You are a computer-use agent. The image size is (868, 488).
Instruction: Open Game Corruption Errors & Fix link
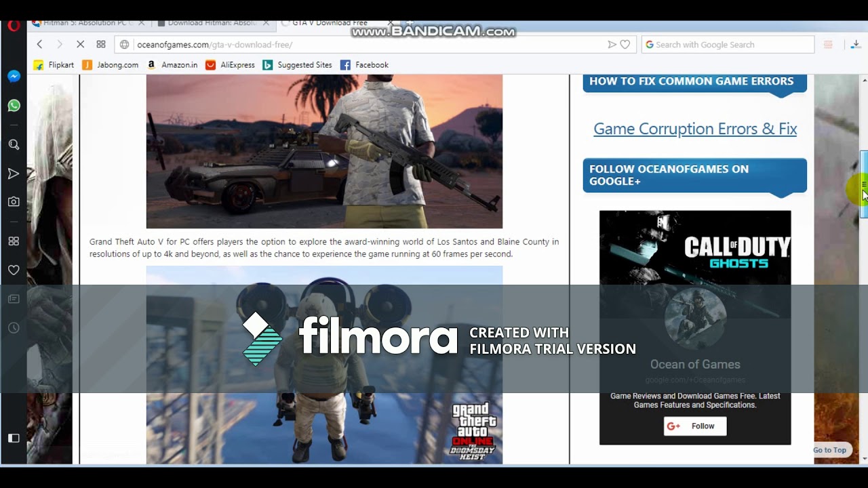[x=695, y=129]
